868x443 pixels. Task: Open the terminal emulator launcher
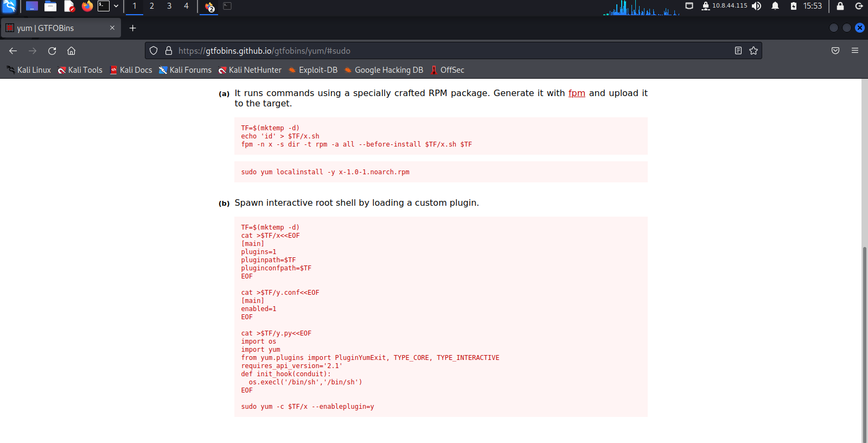[104, 6]
